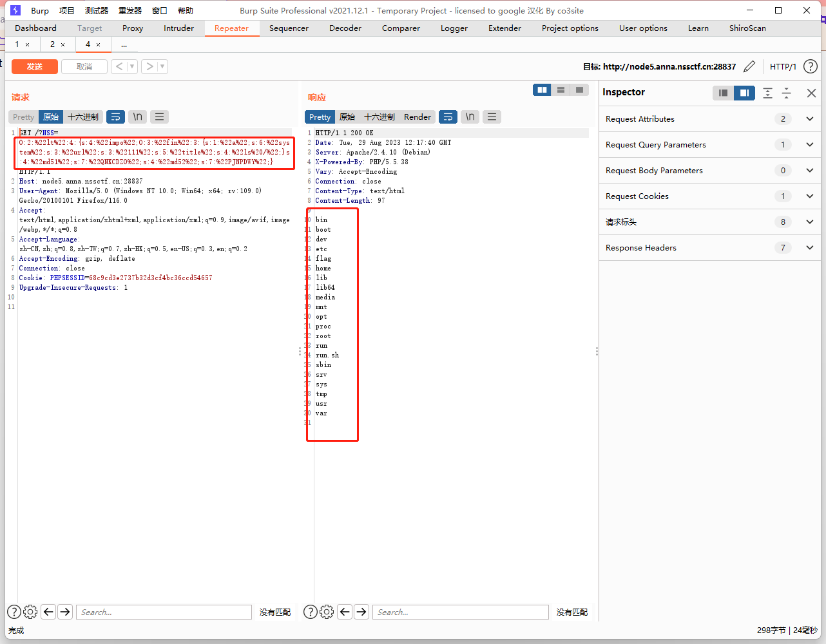This screenshot has height=644, width=826.
Task: Go to next request search match
Action: pyautogui.click(x=65, y=612)
